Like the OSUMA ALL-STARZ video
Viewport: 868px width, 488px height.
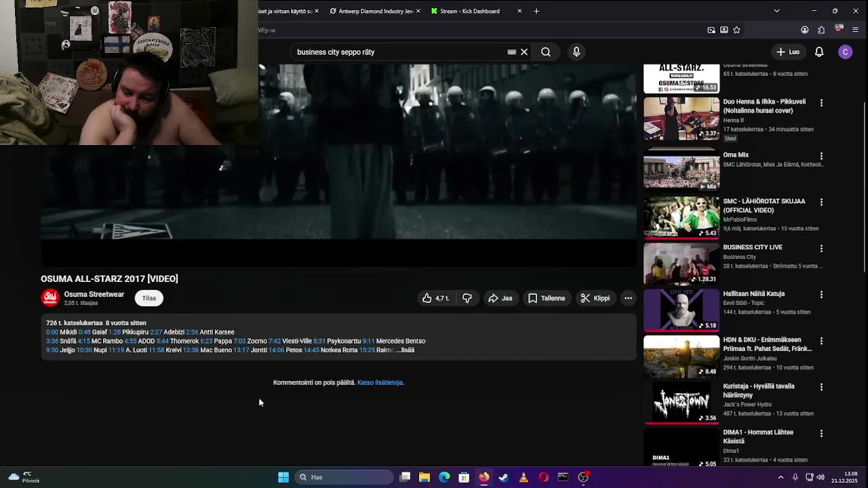click(x=435, y=298)
